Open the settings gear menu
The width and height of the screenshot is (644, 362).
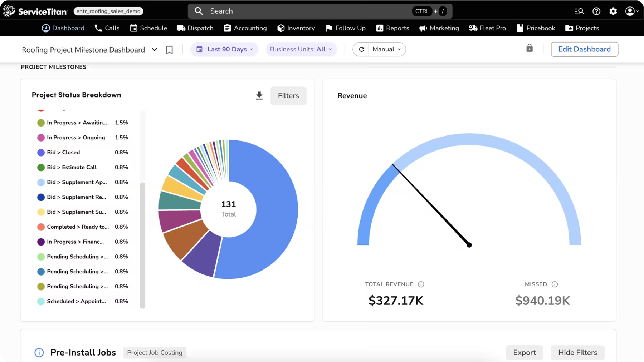(613, 11)
